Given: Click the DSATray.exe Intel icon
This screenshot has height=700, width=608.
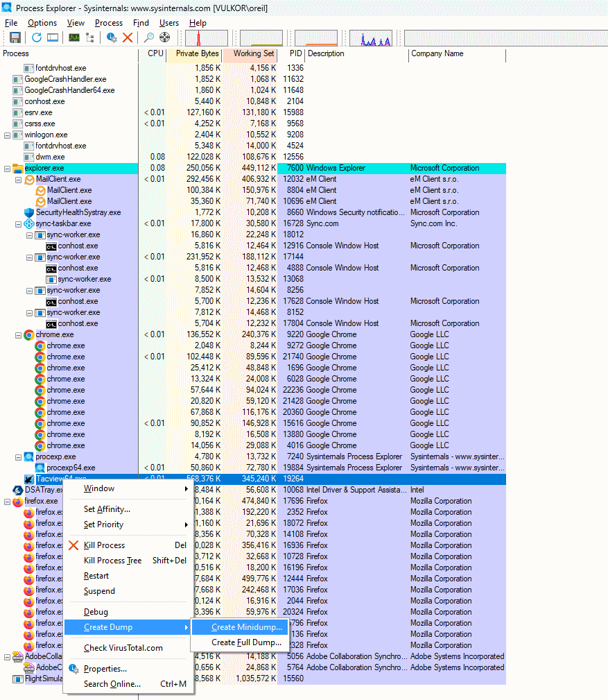Looking at the screenshot, I should click(18, 490).
